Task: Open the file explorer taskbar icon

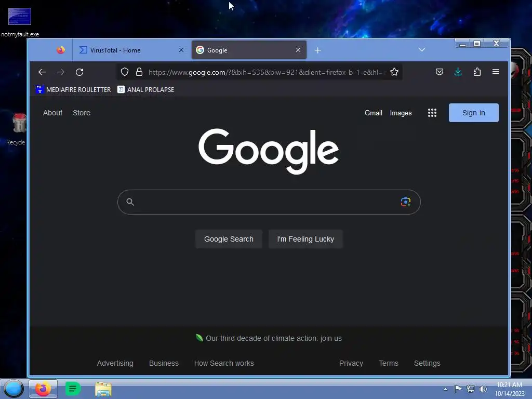Action: click(x=103, y=389)
